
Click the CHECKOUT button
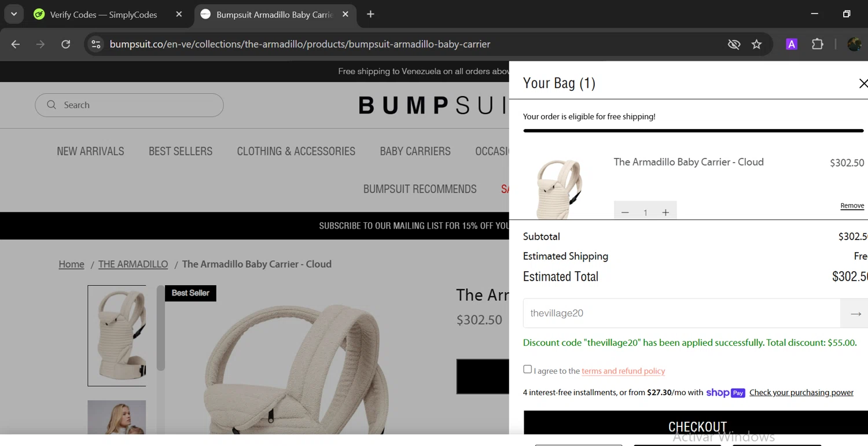tap(696, 423)
